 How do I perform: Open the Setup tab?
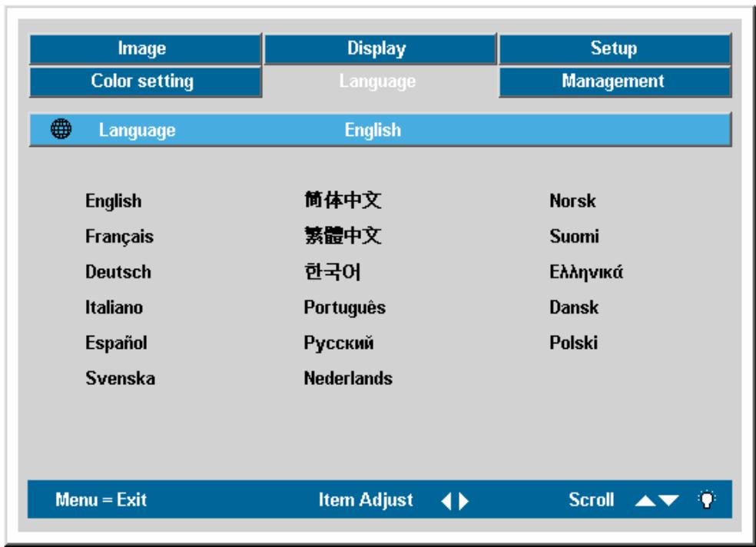(x=615, y=48)
